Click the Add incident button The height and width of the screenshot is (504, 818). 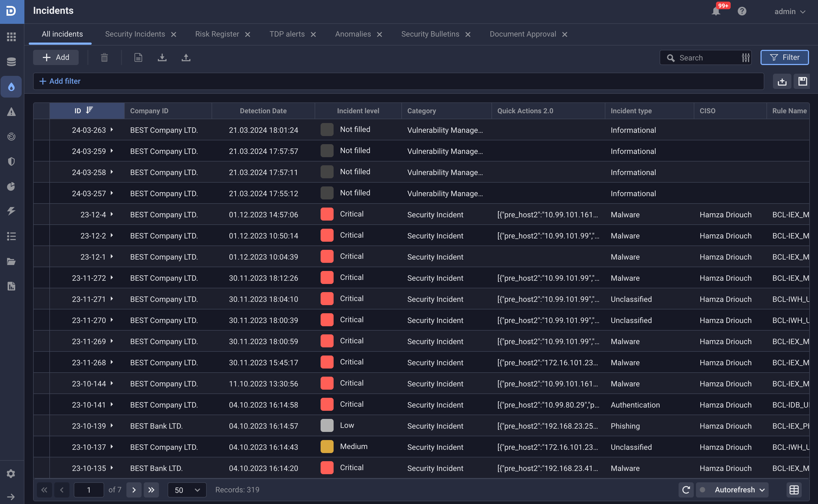[x=56, y=57]
